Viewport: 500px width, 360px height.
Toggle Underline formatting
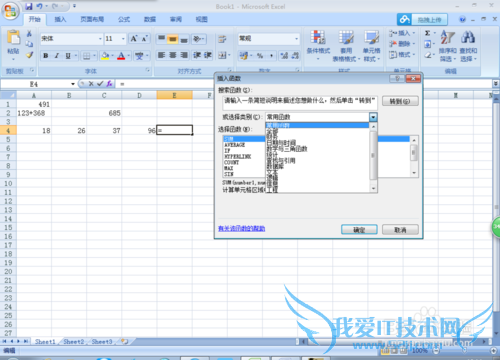[x=68, y=56]
